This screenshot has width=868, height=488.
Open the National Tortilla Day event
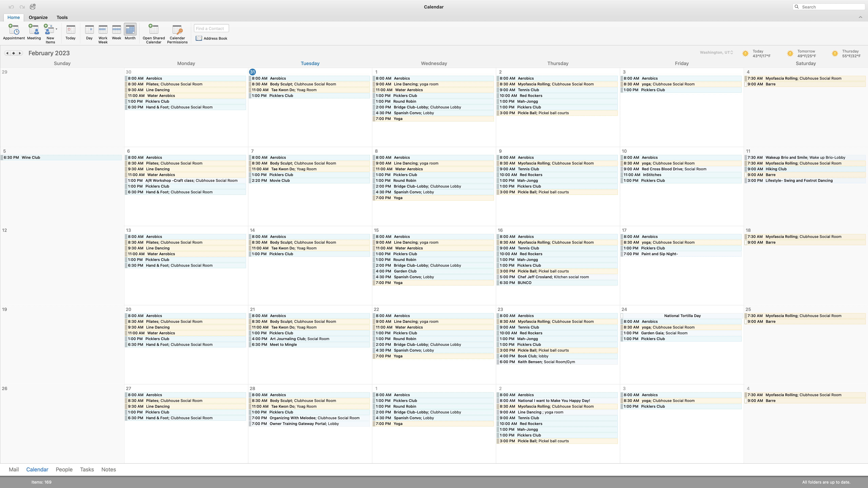tap(682, 316)
